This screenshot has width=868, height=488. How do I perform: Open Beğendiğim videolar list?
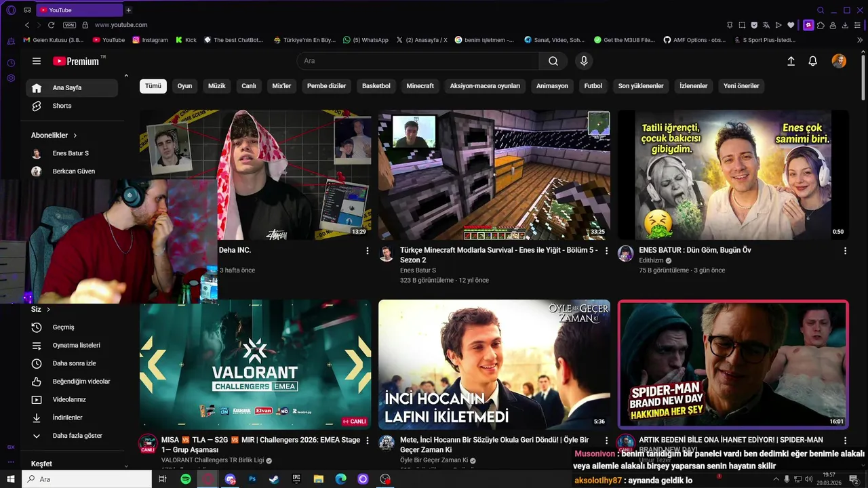pos(72,382)
